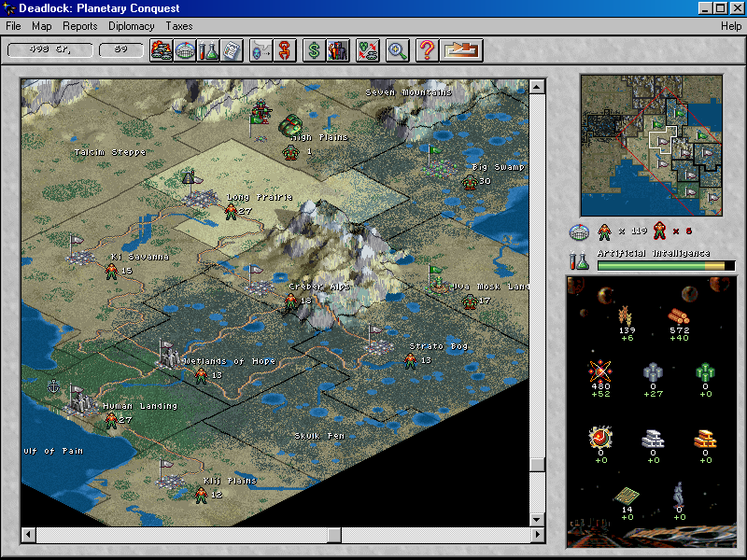This screenshot has width=747, height=560.
Task: Select the Creber Alps colony settlement
Action: point(261,287)
